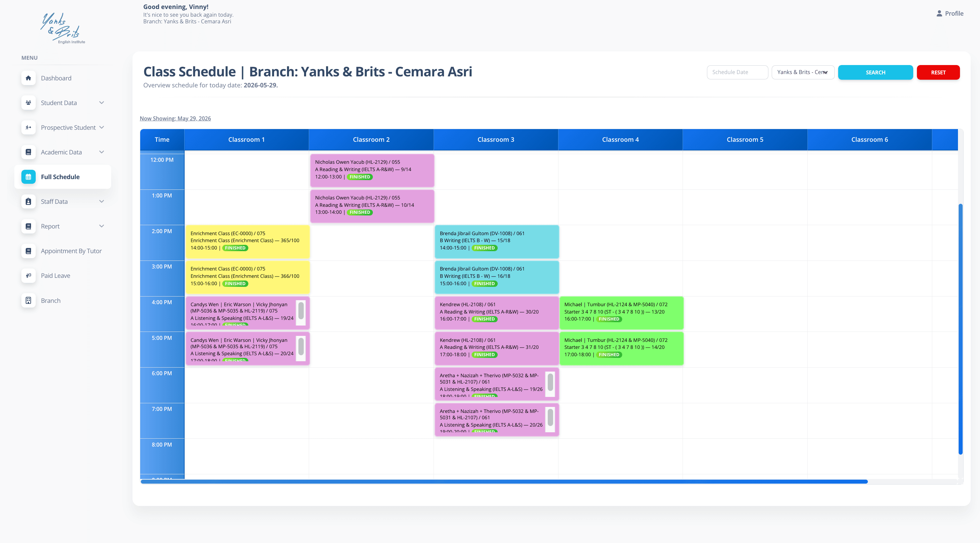Image resolution: width=980 pixels, height=543 pixels.
Task: Open Appointment By Tutor menu item
Action: (x=63, y=251)
